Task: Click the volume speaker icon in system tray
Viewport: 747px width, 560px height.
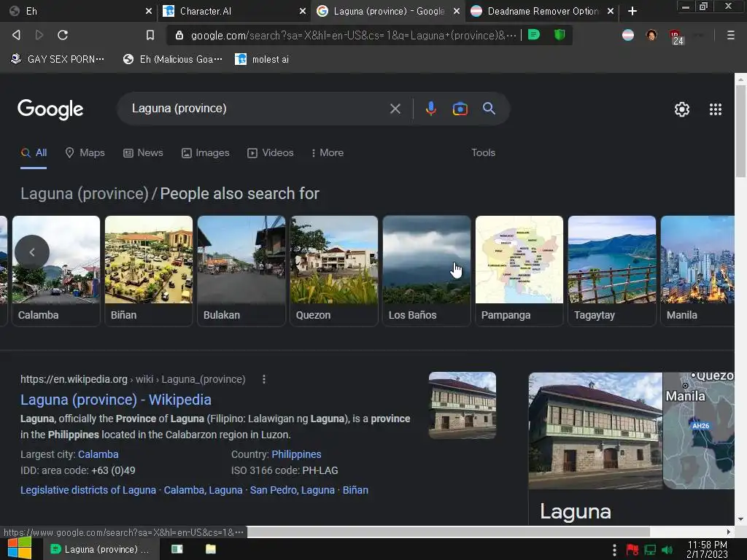Action: (x=667, y=550)
